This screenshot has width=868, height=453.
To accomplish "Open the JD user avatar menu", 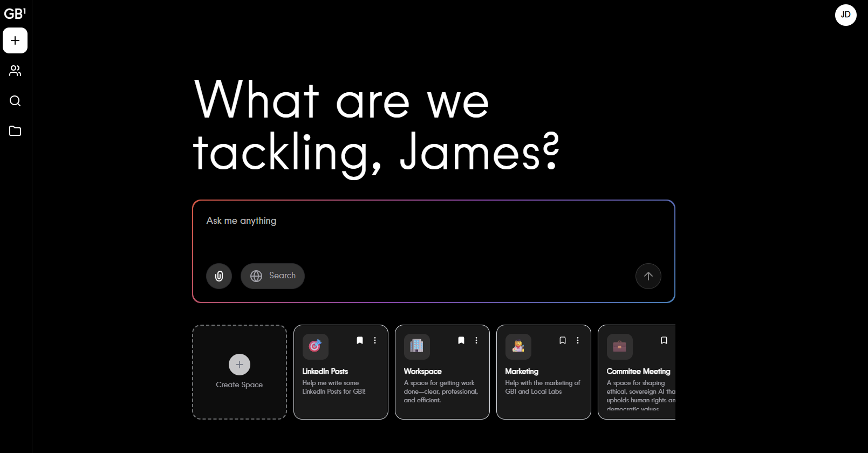I will [845, 15].
